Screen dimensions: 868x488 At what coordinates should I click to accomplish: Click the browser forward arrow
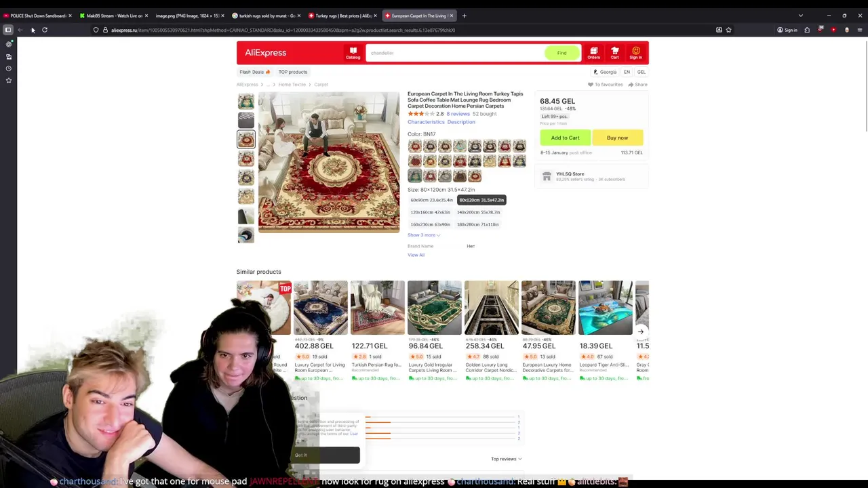tap(33, 30)
